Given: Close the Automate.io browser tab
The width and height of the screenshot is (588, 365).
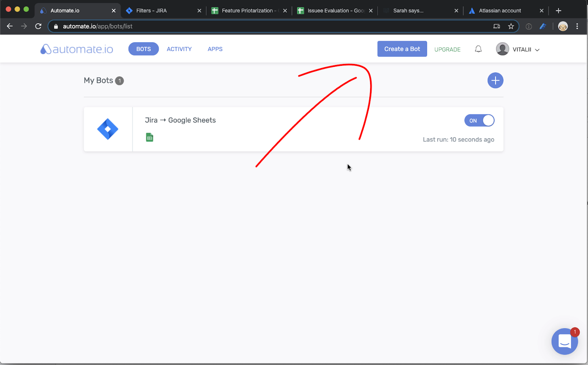Looking at the screenshot, I should coord(114,11).
